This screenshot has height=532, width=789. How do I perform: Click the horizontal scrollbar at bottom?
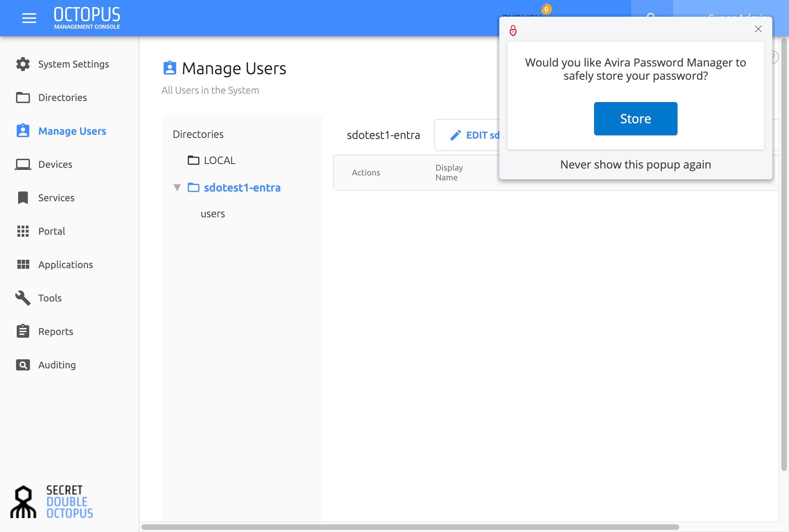(410, 527)
